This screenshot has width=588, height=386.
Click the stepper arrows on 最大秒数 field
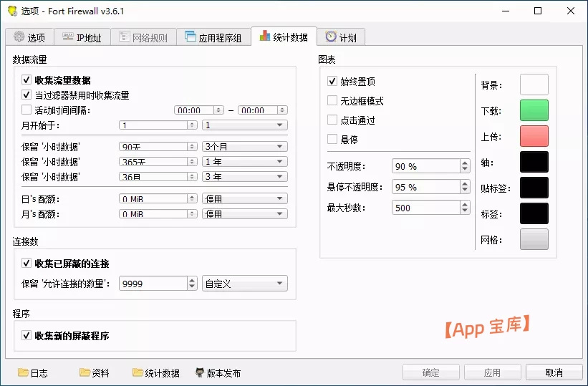click(x=465, y=208)
